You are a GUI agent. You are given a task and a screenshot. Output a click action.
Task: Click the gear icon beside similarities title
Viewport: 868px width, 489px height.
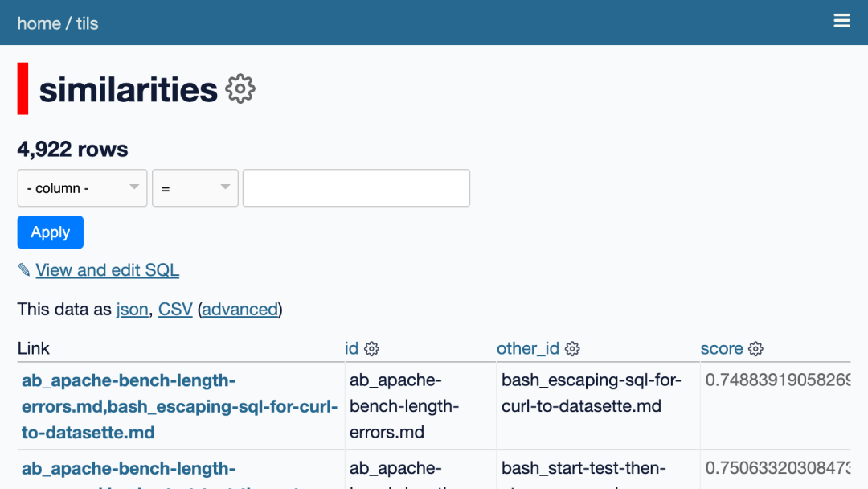click(x=240, y=89)
